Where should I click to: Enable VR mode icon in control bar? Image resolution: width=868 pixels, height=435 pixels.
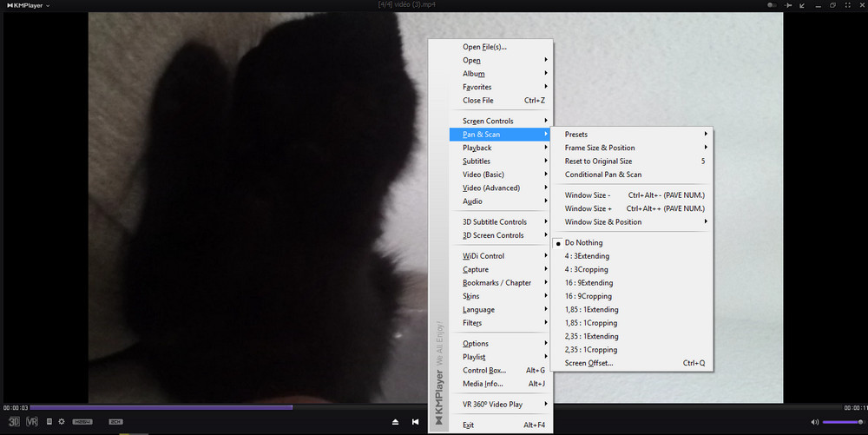pyautogui.click(x=32, y=422)
